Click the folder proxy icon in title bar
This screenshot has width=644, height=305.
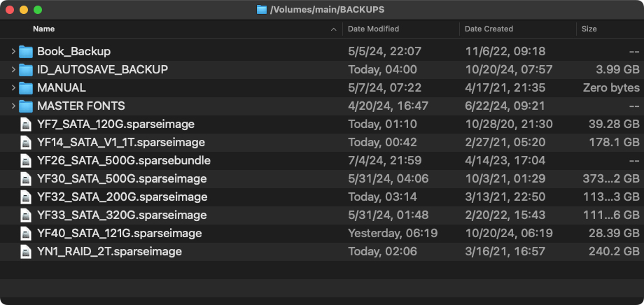[262, 10]
